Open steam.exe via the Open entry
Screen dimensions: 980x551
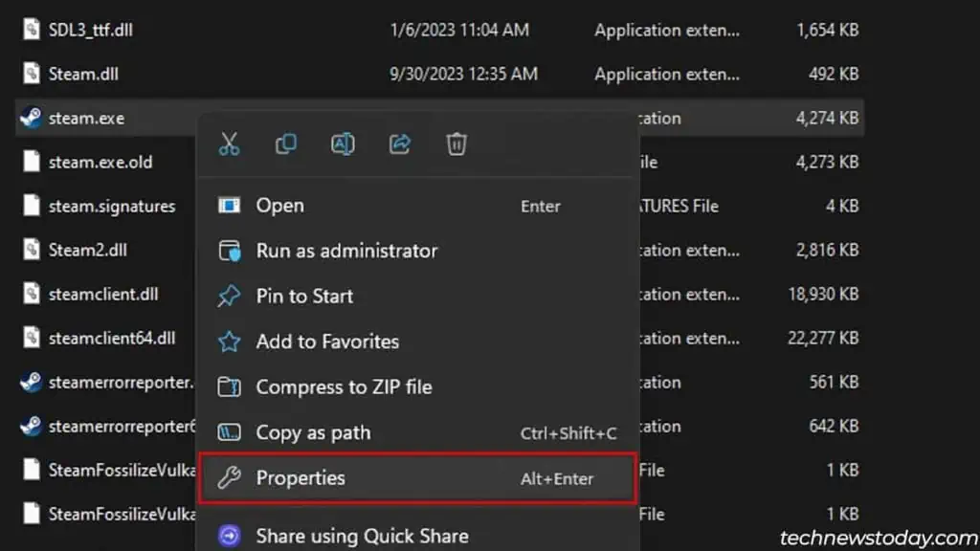click(x=279, y=205)
